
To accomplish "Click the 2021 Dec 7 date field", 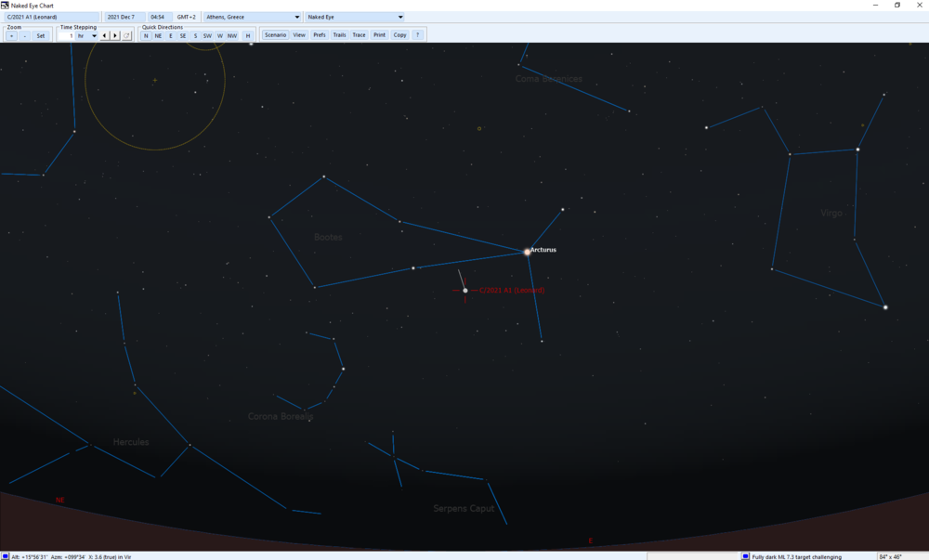I will pos(123,17).
